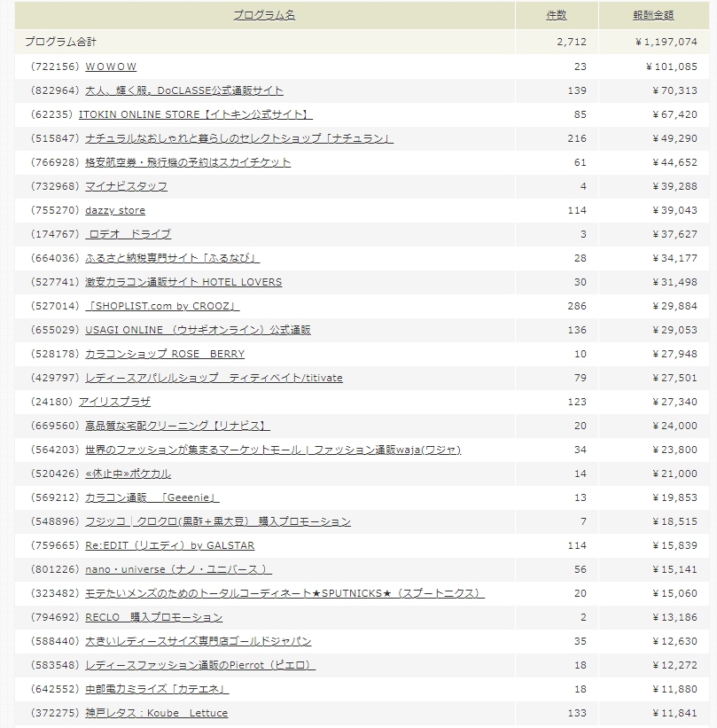The height and width of the screenshot is (728, 717).
Task: Select the total reward ¥1,197,074 cell
Action: (666, 42)
